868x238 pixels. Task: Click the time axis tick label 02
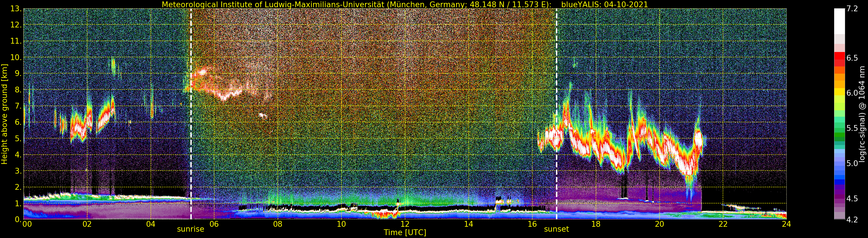tap(87, 224)
